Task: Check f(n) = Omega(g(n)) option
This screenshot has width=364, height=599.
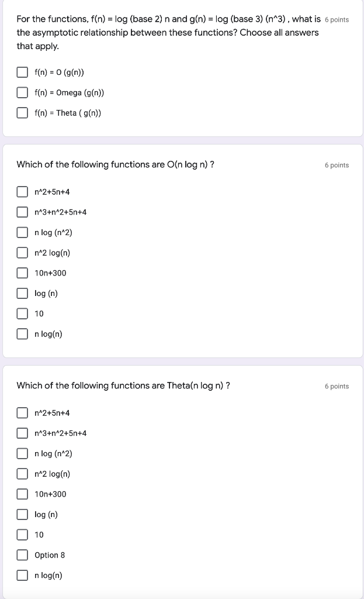Action: [x=22, y=92]
